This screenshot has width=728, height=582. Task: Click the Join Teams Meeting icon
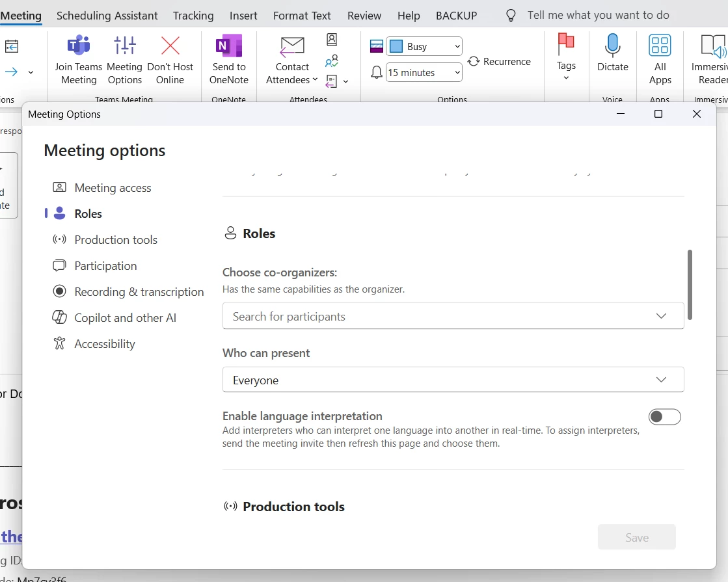(79, 46)
